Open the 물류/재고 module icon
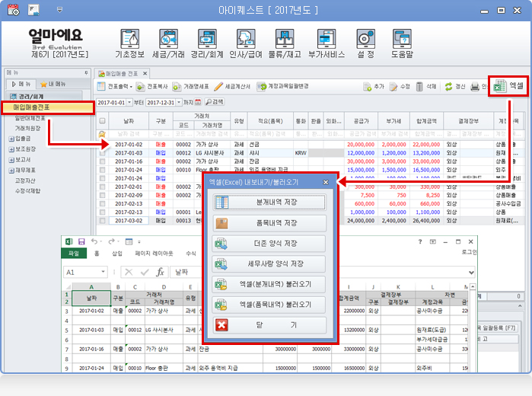The height and width of the screenshot is (396, 532). tap(285, 39)
